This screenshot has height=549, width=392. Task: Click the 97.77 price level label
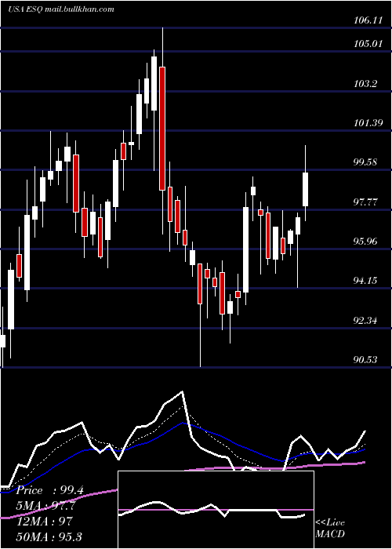point(367,202)
